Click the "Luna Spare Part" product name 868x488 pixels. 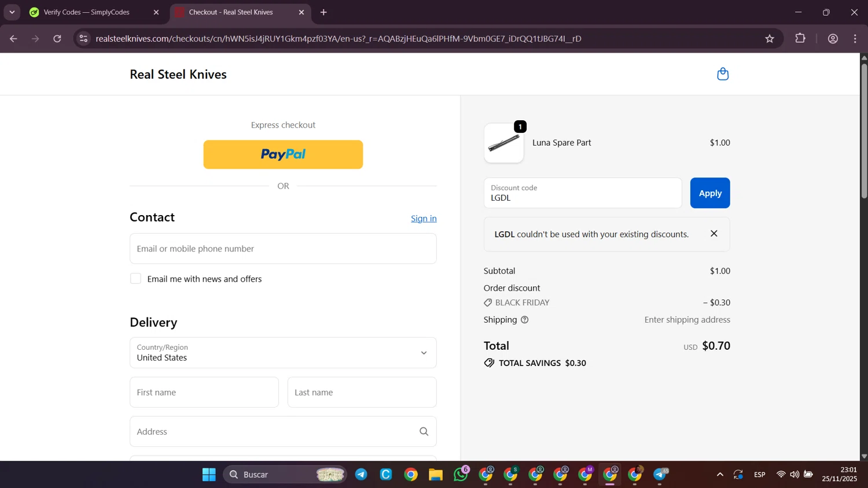click(562, 143)
